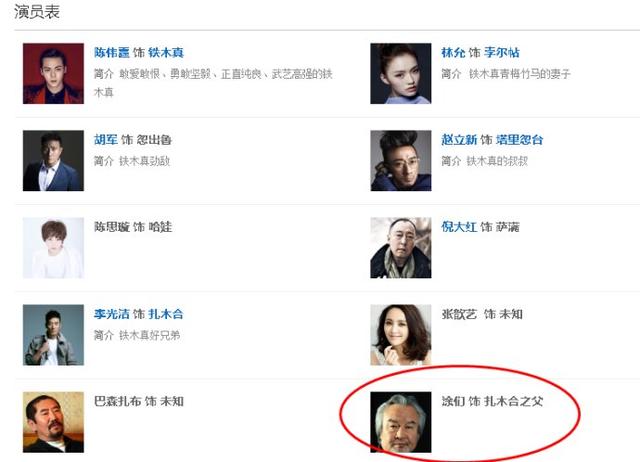Select 陈伟霆 portrait thumbnail
Screen dimensions: 640x462
53,73
